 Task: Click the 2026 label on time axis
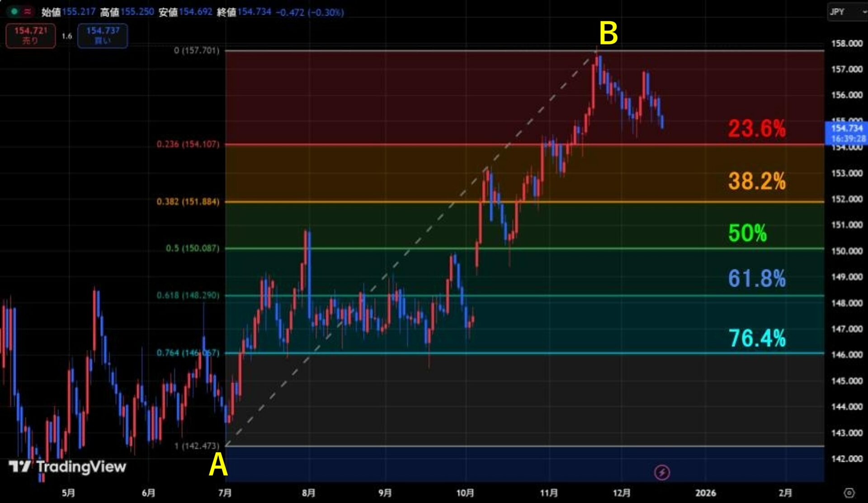coord(705,493)
